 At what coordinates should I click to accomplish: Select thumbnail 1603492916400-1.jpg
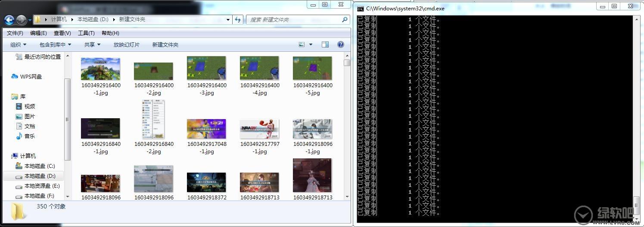pyautogui.click(x=101, y=69)
